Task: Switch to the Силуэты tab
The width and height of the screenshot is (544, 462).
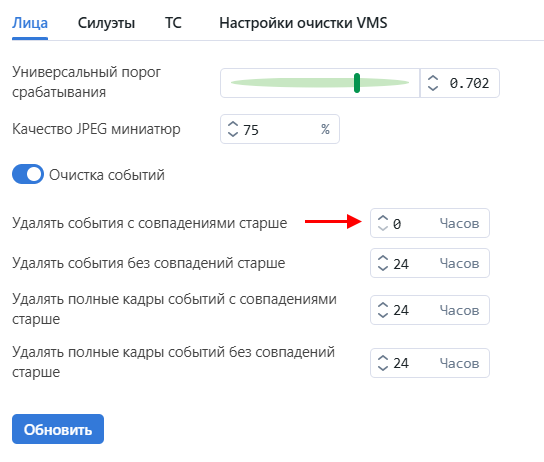Action: (x=106, y=23)
